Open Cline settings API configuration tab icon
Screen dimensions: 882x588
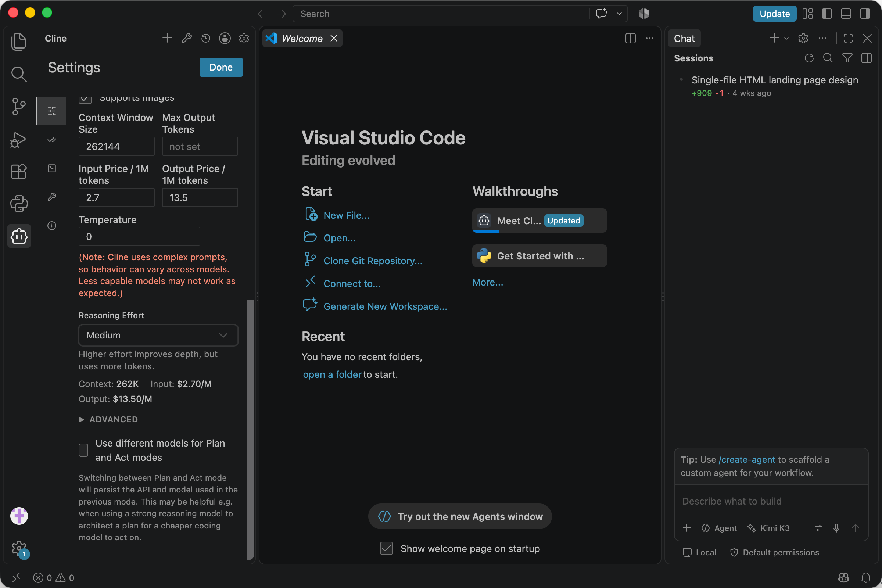tap(52, 111)
